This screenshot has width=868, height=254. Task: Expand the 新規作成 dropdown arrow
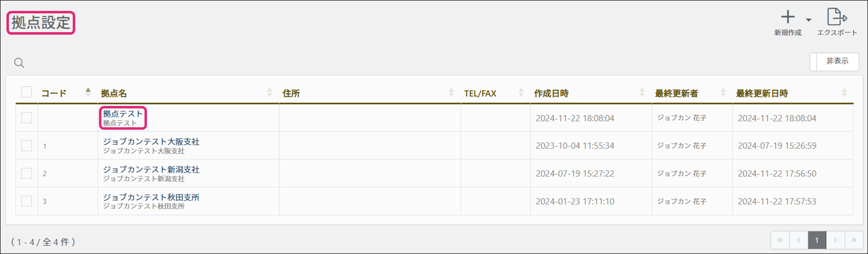point(809,20)
